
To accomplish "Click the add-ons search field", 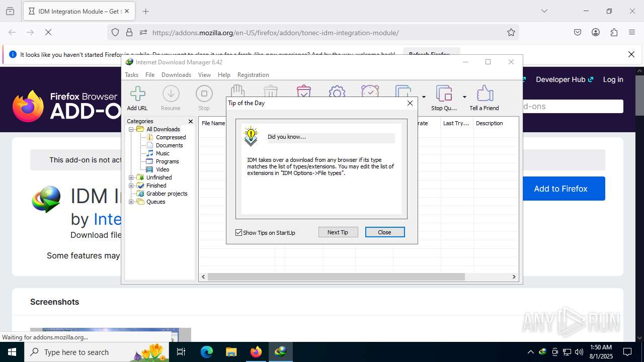I will click(573, 106).
